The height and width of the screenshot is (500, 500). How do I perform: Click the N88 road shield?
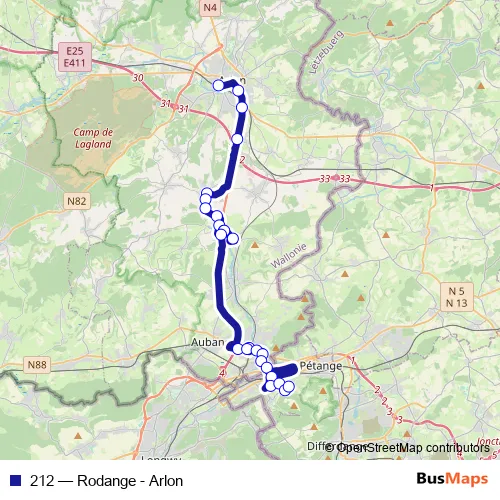pyautogui.click(x=37, y=365)
